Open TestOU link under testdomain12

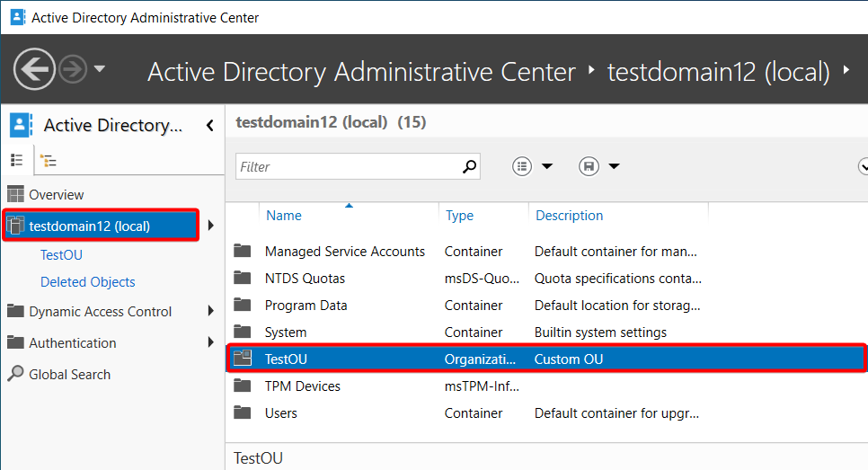coord(61,254)
